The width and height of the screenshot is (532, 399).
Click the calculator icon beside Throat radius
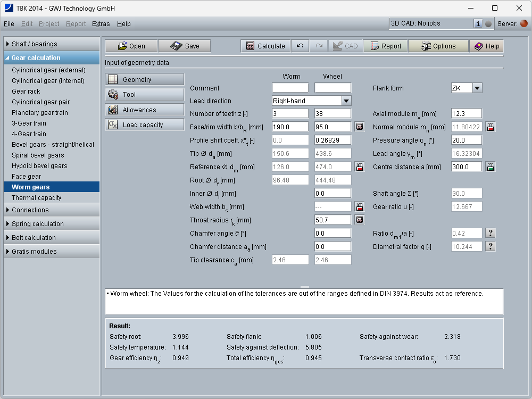point(360,220)
